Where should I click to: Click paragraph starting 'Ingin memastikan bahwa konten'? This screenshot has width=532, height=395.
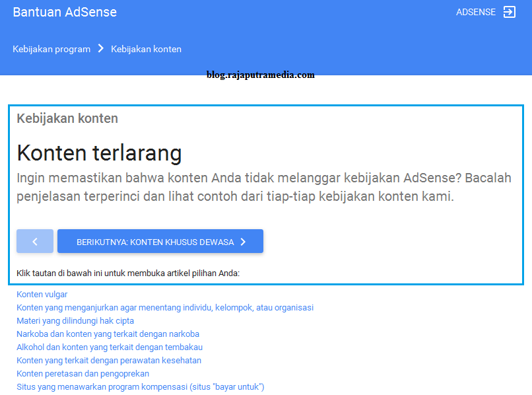(x=264, y=187)
